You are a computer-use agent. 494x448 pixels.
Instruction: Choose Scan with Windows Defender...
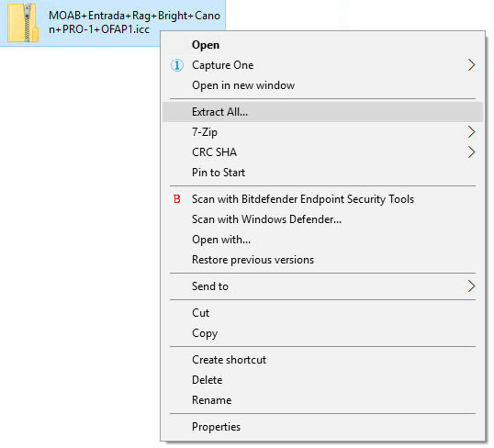[322, 219]
